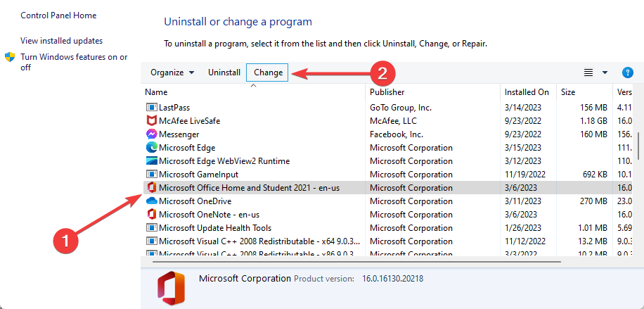The width and height of the screenshot is (644, 309).
Task: Click the Microsoft Update Health Tools icon
Action: tap(152, 228)
